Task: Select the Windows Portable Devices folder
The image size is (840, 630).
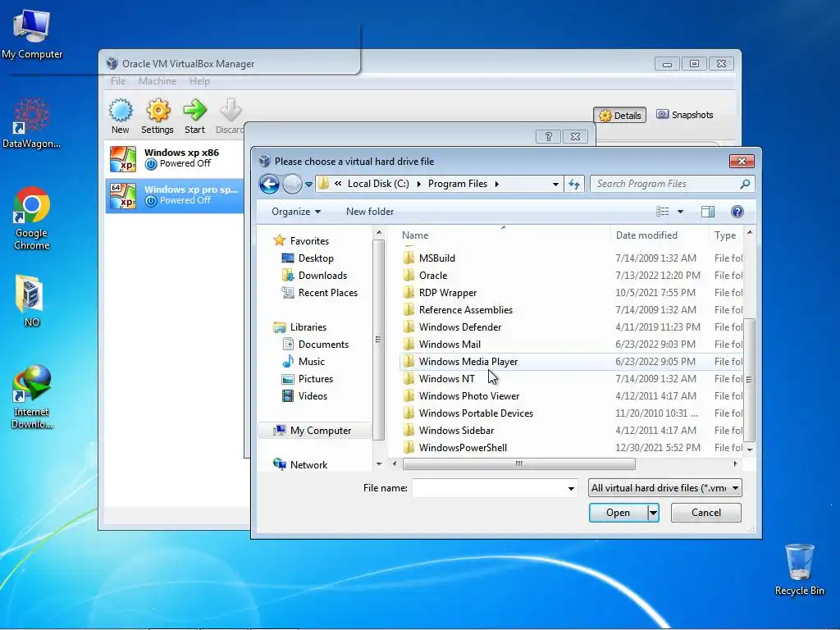Action: 571,413
